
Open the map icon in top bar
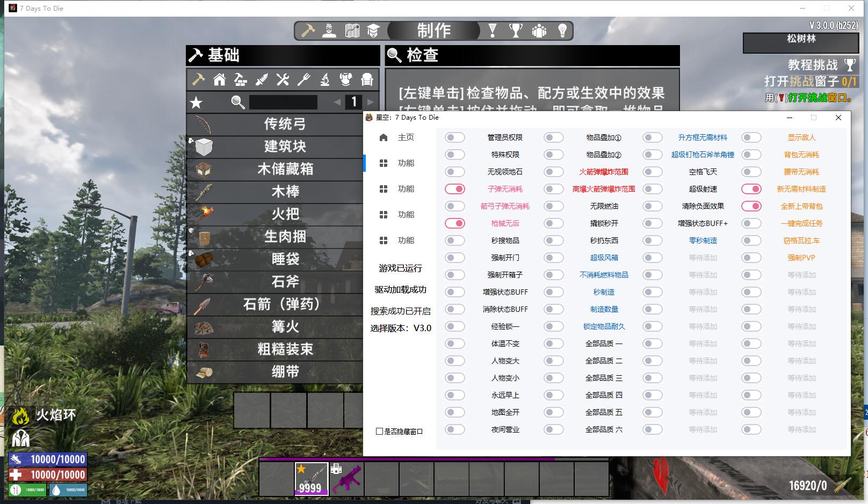pyautogui.click(x=352, y=31)
